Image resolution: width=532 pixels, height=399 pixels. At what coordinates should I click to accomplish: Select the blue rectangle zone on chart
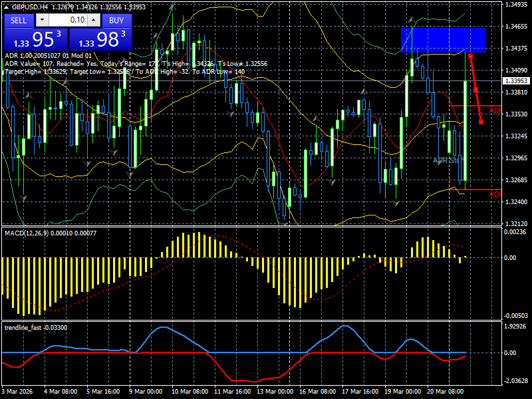444,40
